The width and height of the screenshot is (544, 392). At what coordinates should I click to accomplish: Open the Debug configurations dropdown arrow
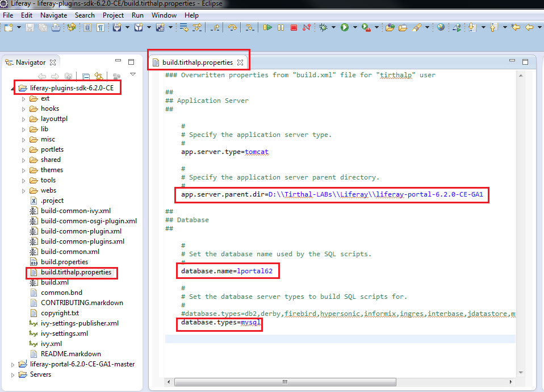click(333, 27)
